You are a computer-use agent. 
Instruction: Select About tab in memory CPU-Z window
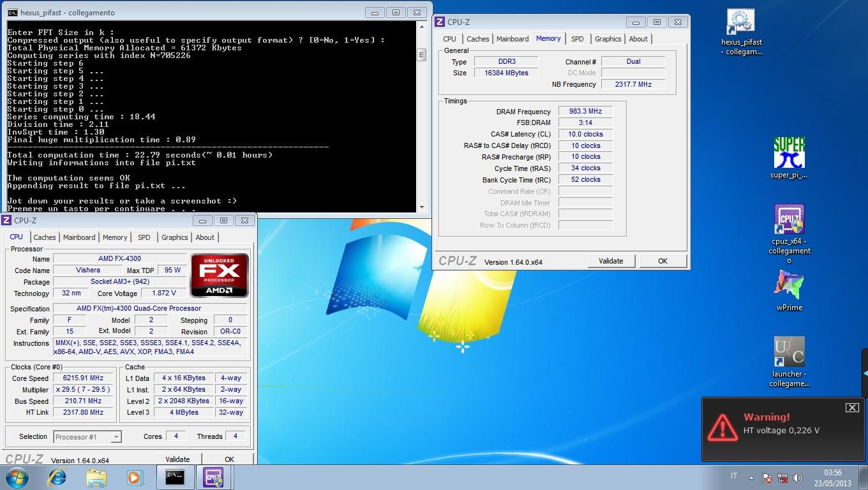tap(638, 39)
